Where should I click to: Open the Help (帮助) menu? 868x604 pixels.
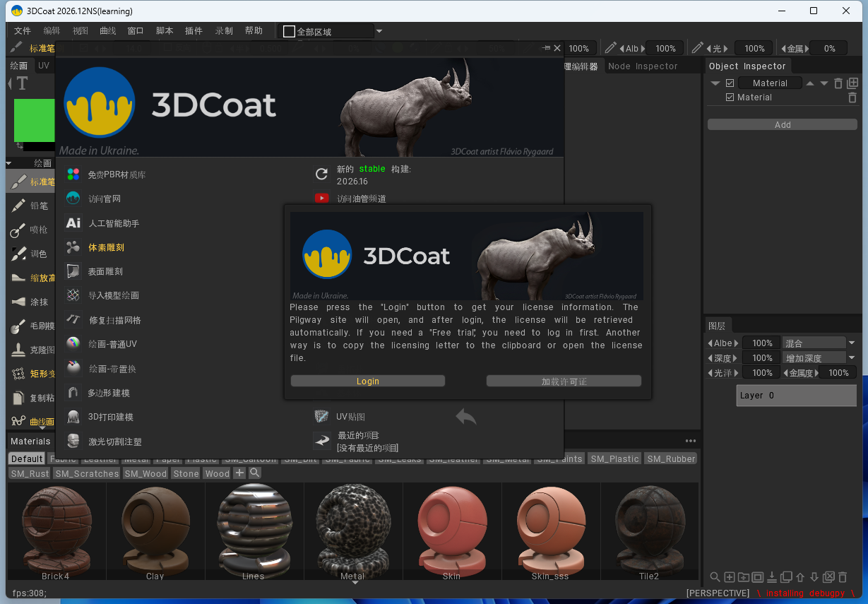click(x=254, y=31)
